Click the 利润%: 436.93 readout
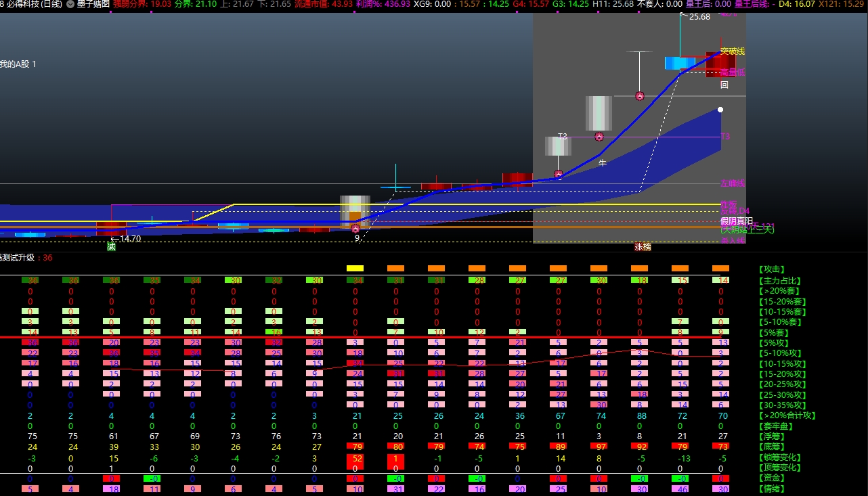The width and height of the screenshot is (868, 496). click(x=383, y=4)
